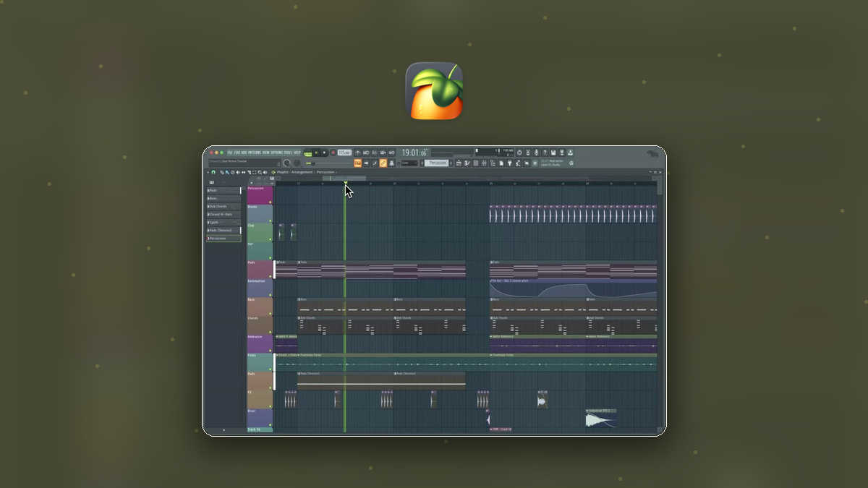Open the Browser view icon
This screenshot has width=868, height=488.
point(493,163)
